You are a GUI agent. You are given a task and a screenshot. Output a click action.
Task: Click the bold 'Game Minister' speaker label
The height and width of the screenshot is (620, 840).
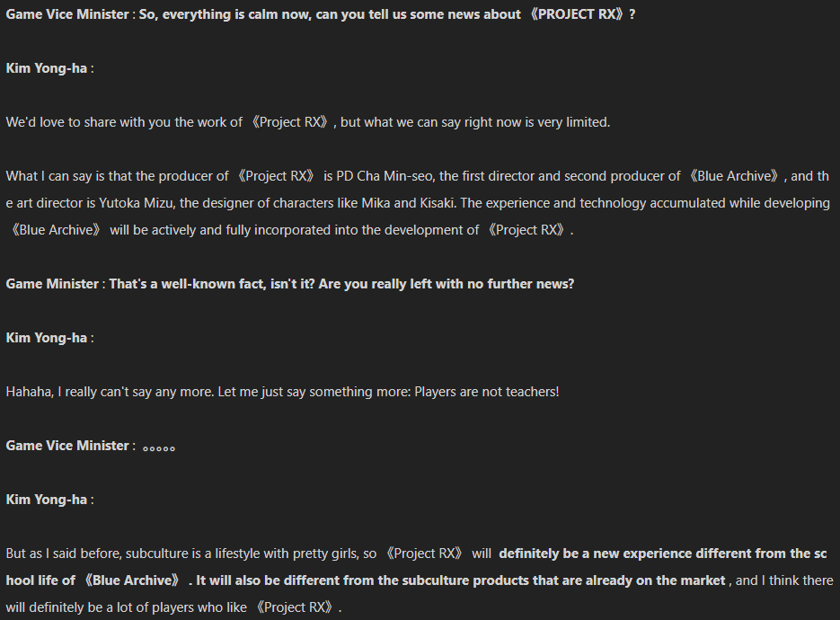click(x=52, y=284)
